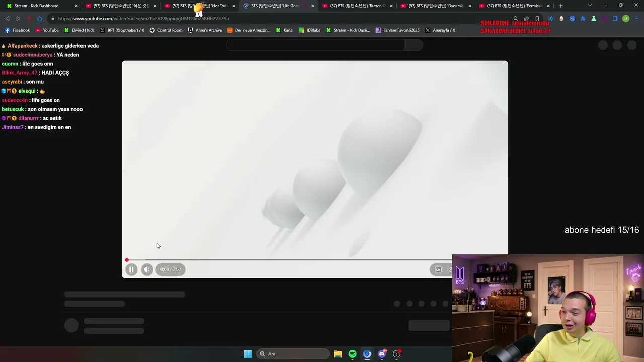This screenshot has height=362, width=644.
Task: Expand the tab search chevron
Action: pyautogui.click(x=590, y=6)
